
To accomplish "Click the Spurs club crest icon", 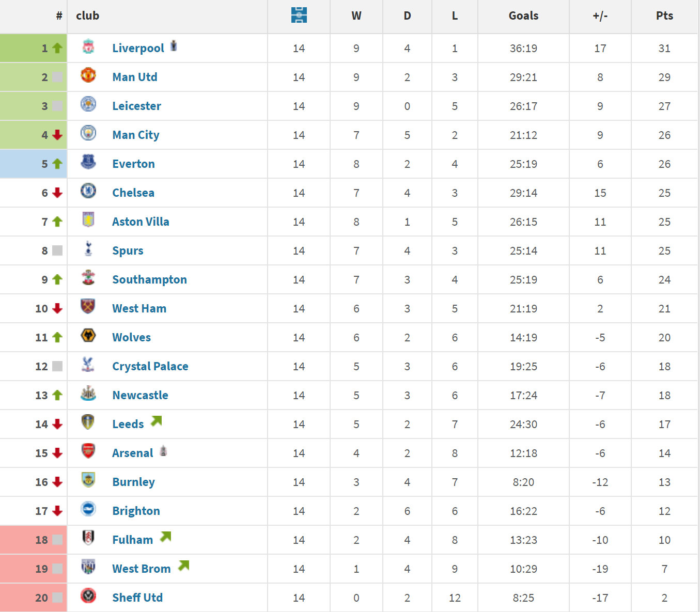I will coord(88,249).
